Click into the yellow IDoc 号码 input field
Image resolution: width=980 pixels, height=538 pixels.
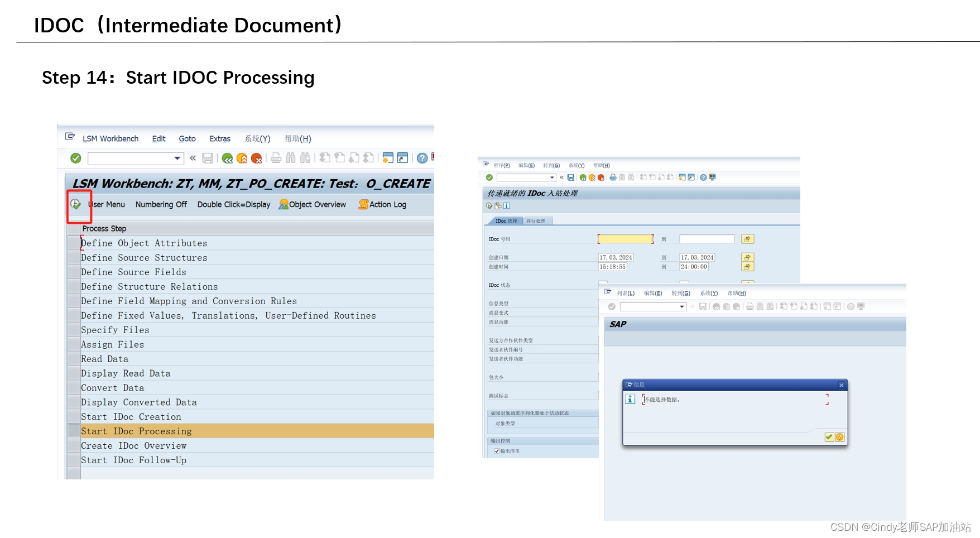[625, 239]
